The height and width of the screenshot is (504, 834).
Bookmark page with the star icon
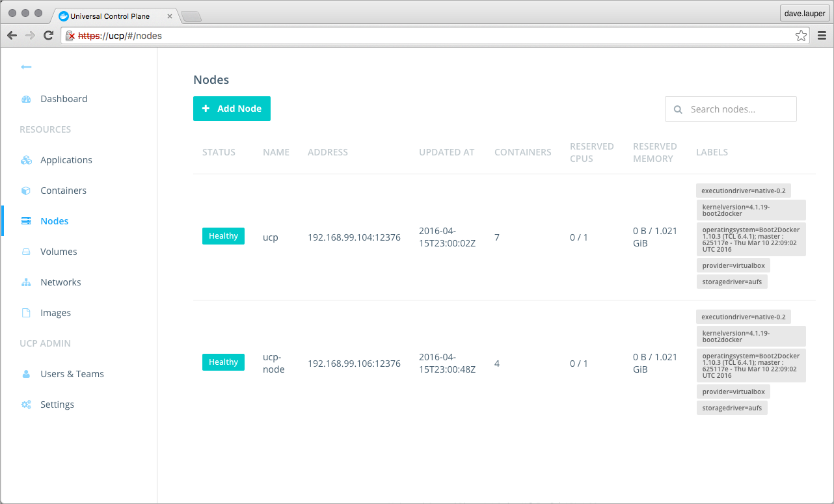801,36
